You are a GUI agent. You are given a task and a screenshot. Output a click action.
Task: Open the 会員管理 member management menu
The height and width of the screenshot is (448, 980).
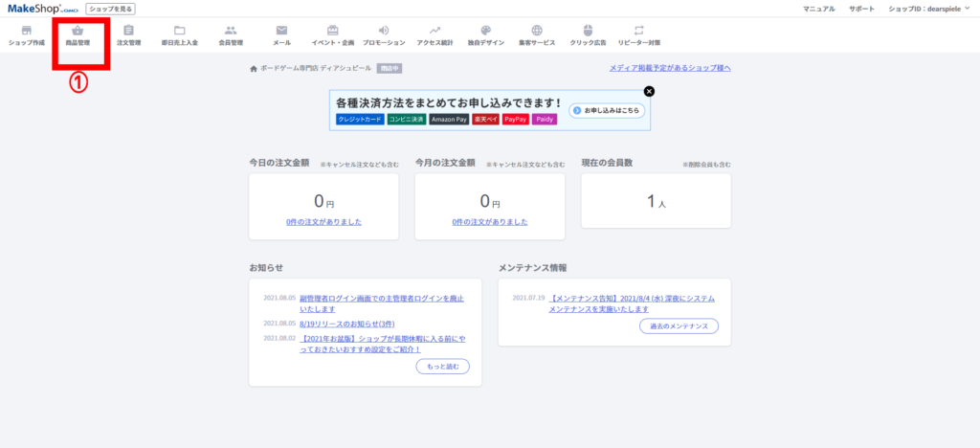(x=231, y=35)
